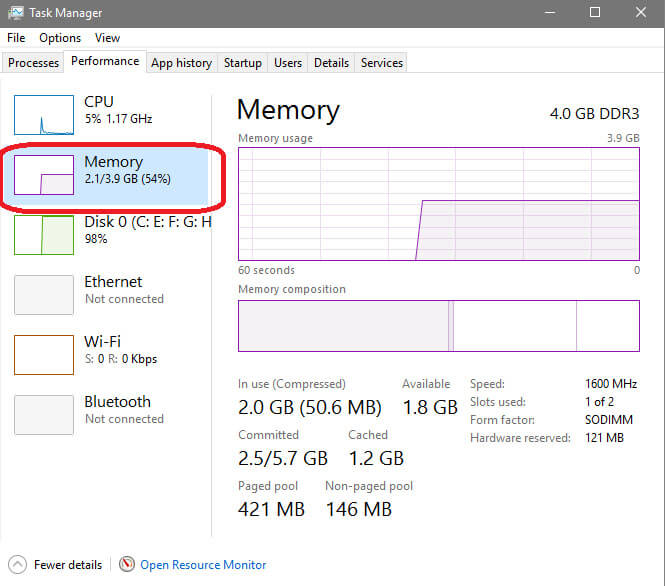Open the Ethernet performance entry
Screen dimensions: 665x586
tap(110, 290)
